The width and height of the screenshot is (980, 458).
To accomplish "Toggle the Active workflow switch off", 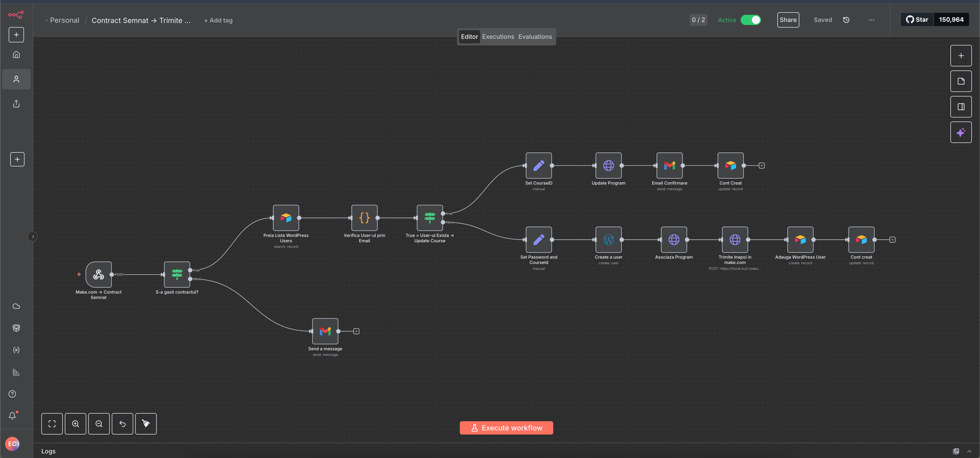I will point(751,20).
